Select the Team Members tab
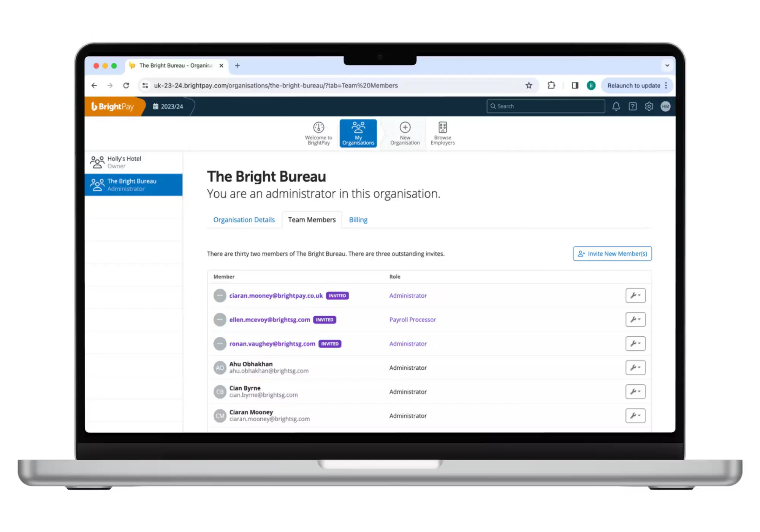 pos(312,220)
